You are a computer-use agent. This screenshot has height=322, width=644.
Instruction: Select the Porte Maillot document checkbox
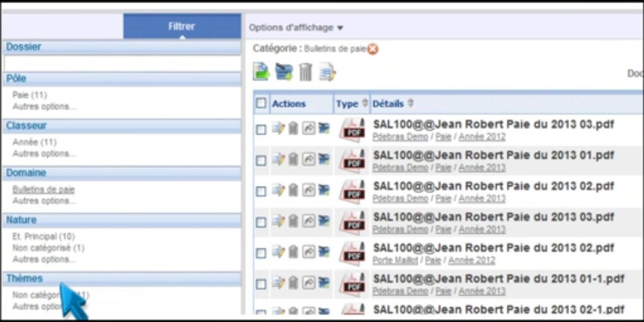click(261, 253)
